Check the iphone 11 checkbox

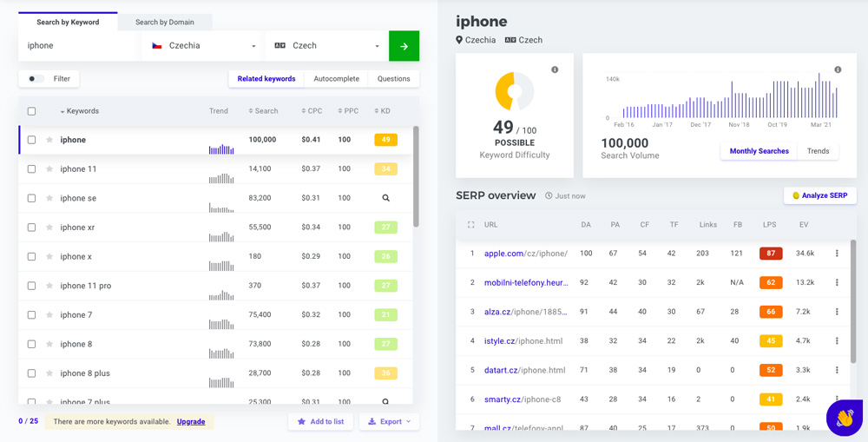click(x=31, y=169)
